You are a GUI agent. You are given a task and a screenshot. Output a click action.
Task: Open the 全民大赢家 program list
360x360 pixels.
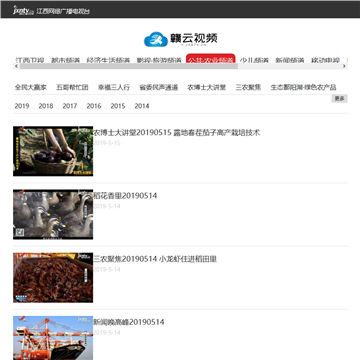[31, 87]
